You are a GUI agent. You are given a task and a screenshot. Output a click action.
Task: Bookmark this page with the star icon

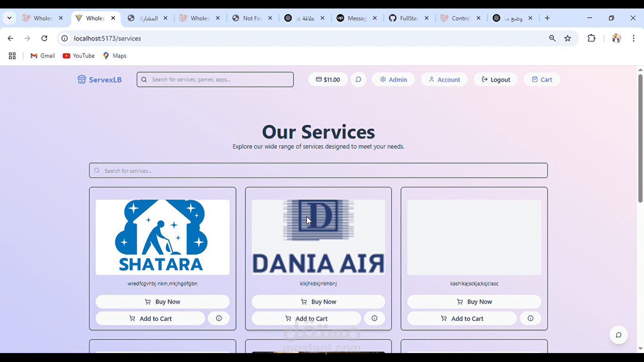568,38
